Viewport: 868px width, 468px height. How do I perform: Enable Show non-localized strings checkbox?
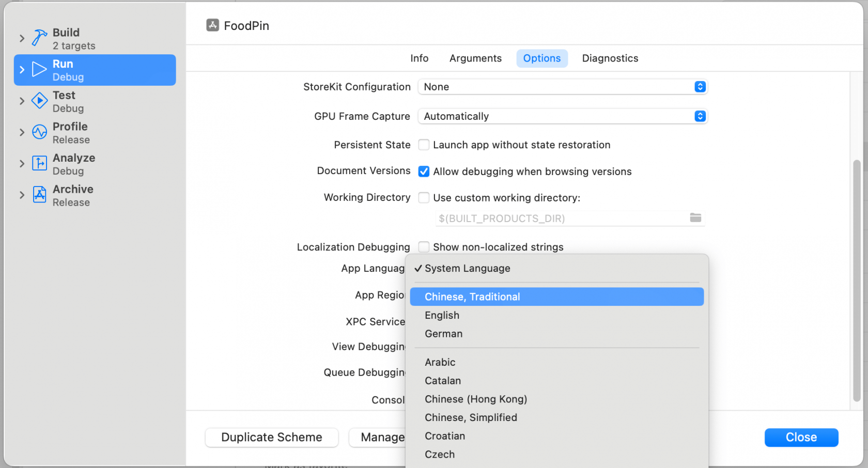pyautogui.click(x=424, y=247)
